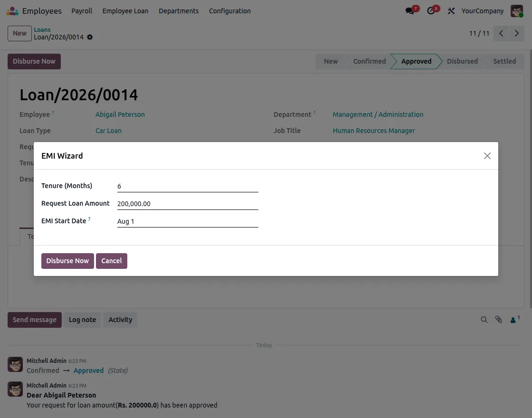Select the Request Loan Amount field
Viewport: 532px width, 418px height.
coord(188,204)
